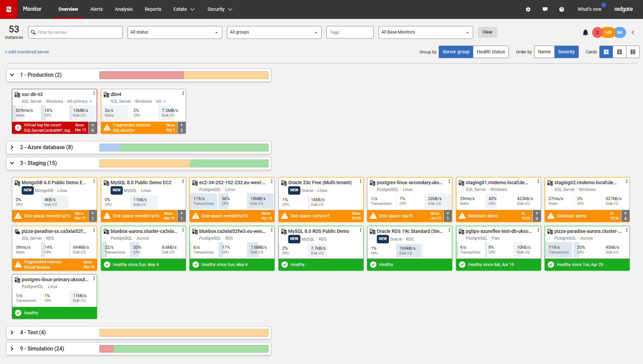Click the Azure database group status bar
643x364 pixels.
coord(184,147)
